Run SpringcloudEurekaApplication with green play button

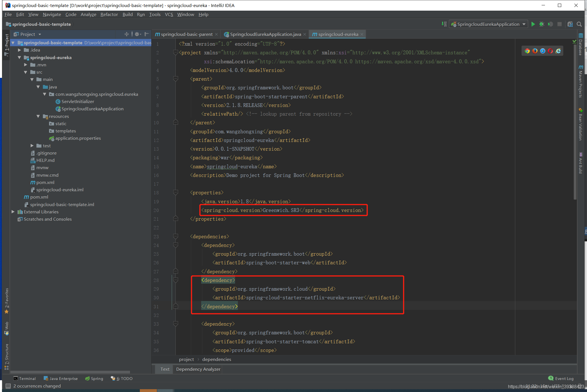(533, 24)
